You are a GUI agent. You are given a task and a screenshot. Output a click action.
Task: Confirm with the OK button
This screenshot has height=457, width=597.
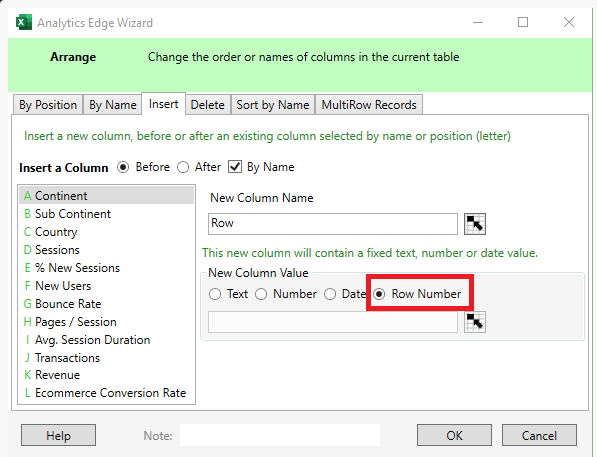(x=454, y=435)
